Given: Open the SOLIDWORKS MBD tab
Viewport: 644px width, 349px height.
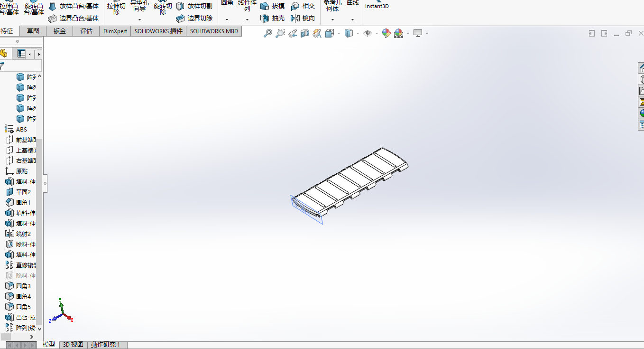Looking at the screenshot, I should click(x=214, y=31).
